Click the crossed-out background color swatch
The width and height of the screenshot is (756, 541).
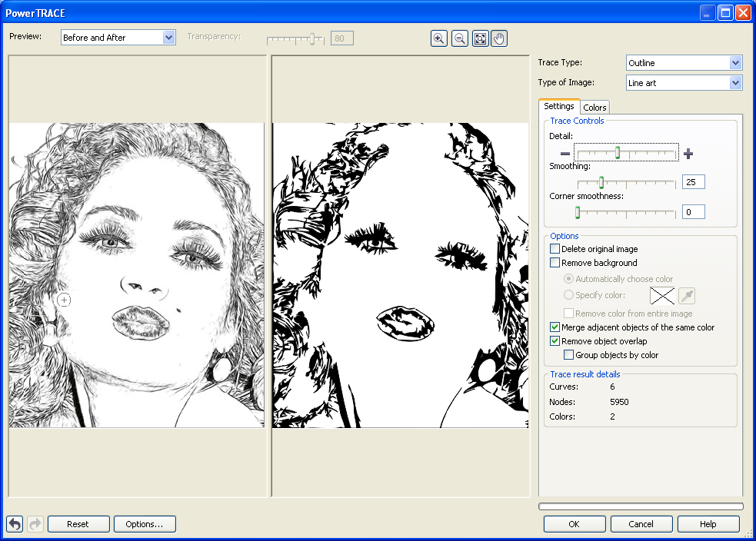pyautogui.click(x=662, y=295)
